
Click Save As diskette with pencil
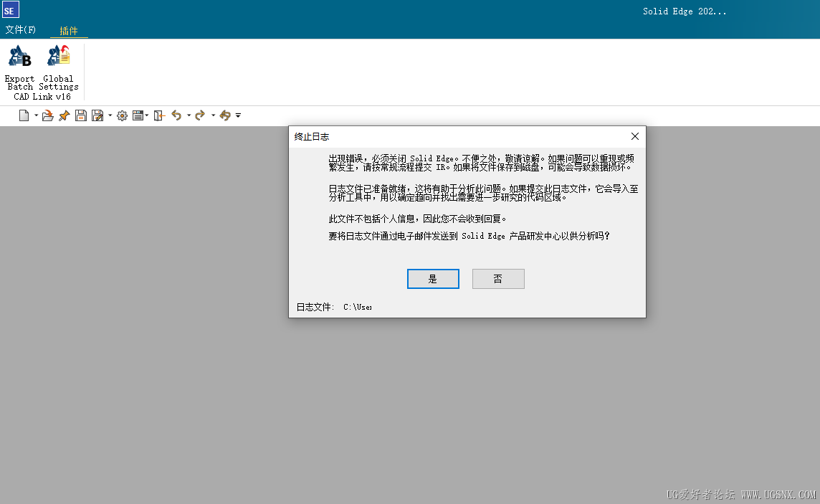coord(97,115)
